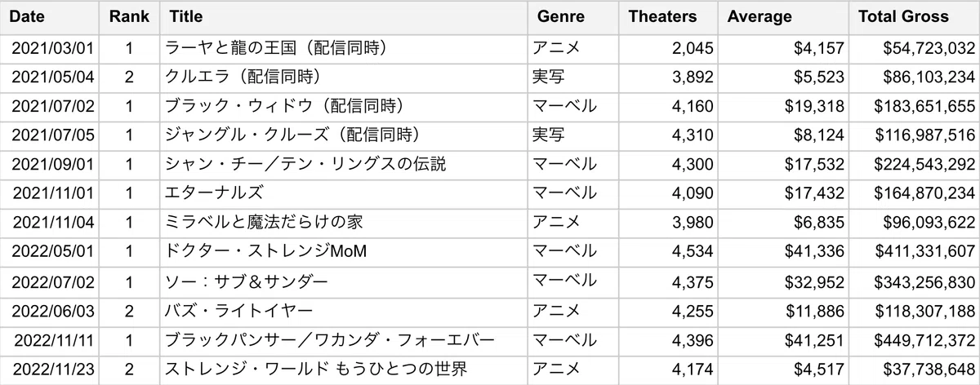Select the Title column header

pyautogui.click(x=343, y=17)
